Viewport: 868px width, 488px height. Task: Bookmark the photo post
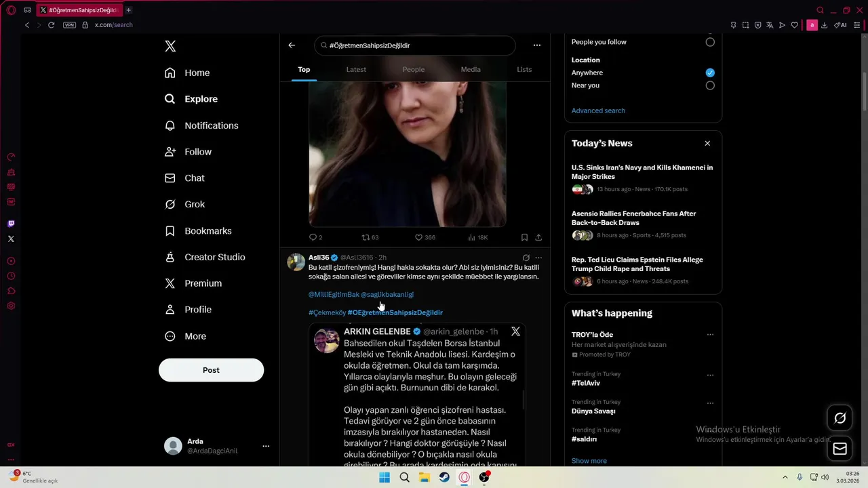tap(524, 237)
